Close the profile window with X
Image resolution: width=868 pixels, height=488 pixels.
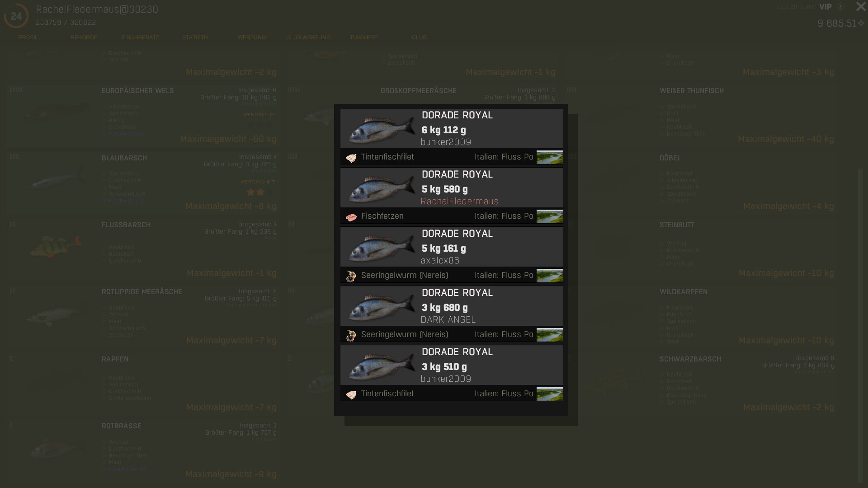click(860, 7)
